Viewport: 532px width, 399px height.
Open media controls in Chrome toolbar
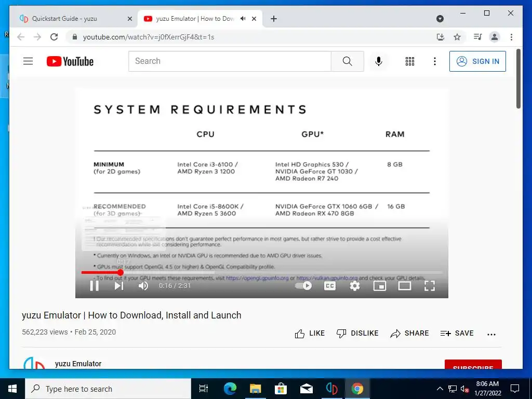coord(478,37)
